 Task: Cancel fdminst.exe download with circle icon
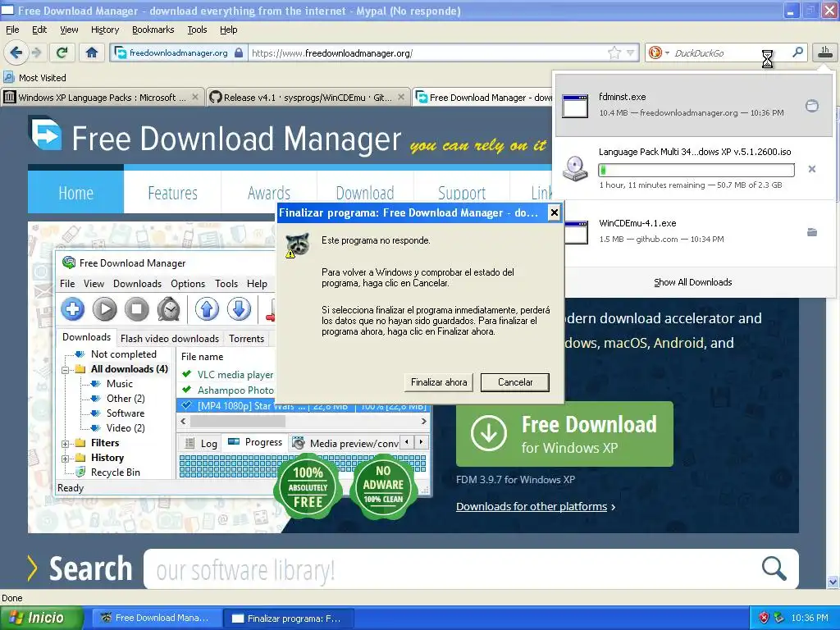coord(812,106)
